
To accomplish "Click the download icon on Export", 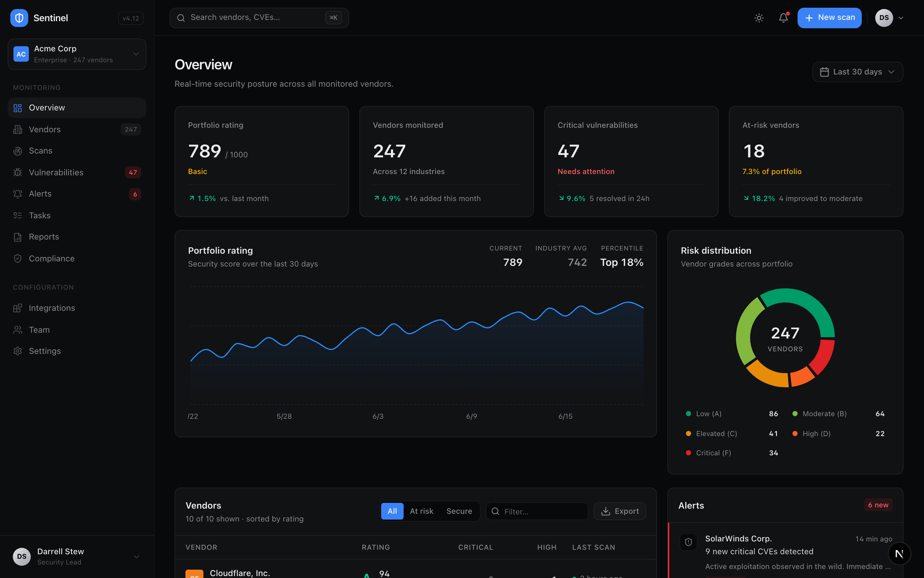I will point(605,512).
